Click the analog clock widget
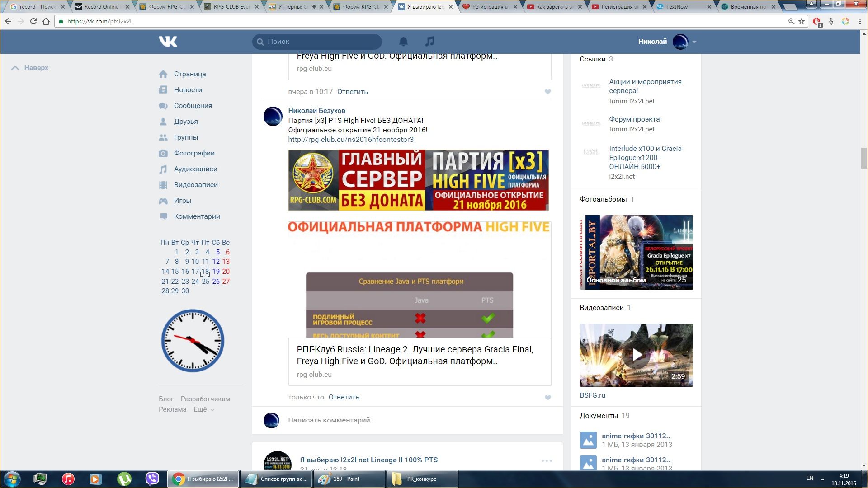This screenshot has height=488, width=868. tap(193, 341)
